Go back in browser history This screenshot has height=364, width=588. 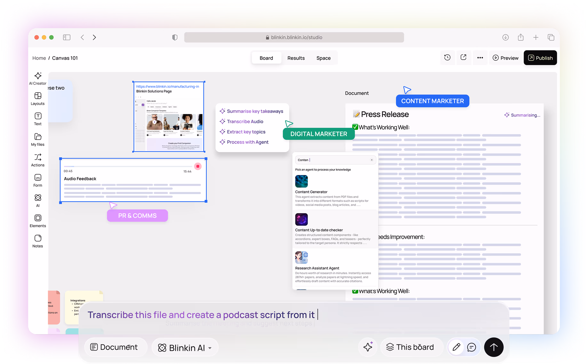tap(82, 37)
